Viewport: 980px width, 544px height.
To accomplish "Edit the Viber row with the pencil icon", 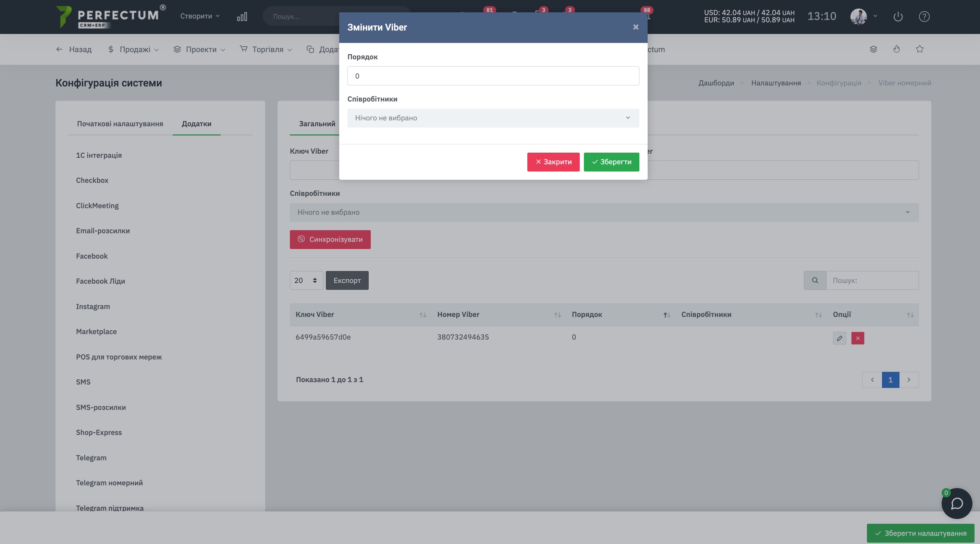I will tap(839, 338).
